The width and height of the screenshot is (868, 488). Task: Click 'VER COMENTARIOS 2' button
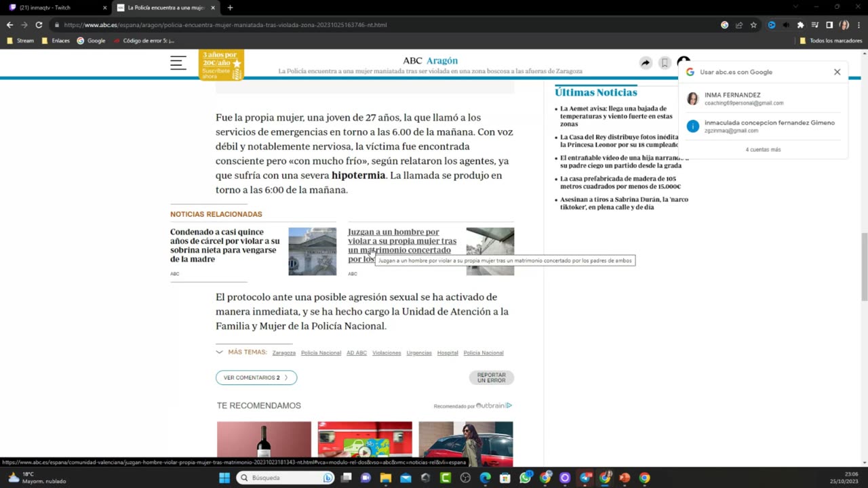coord(256,378)
